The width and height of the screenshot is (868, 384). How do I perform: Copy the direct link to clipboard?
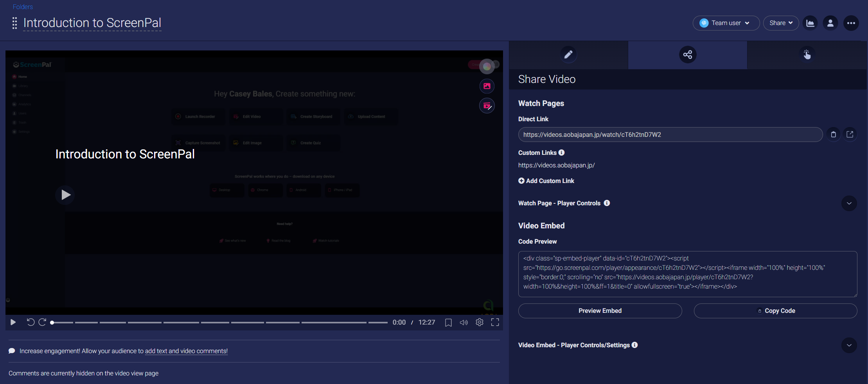(x=833, y=135)
